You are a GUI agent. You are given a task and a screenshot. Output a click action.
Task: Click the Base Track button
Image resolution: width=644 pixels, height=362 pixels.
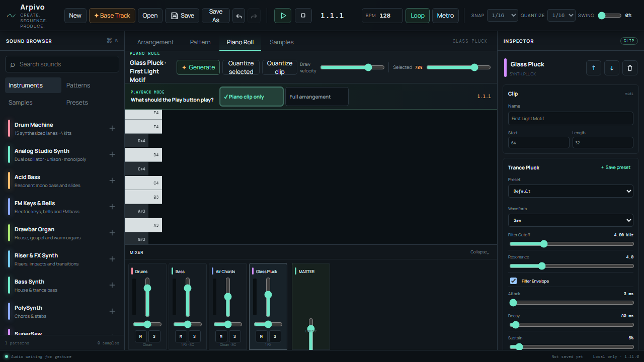(x=112, y=16)
